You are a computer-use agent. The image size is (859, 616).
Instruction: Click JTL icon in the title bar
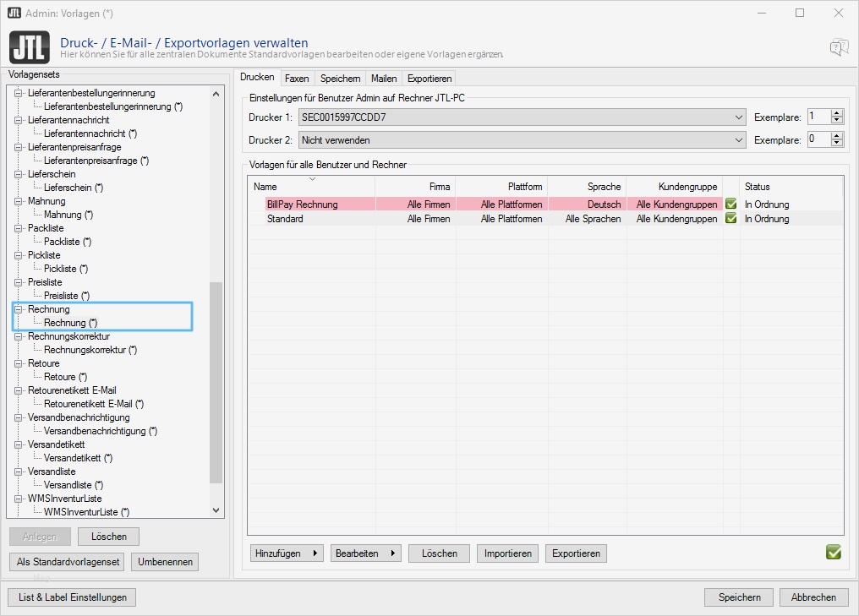pyautogui.click(x=14, y=13)
